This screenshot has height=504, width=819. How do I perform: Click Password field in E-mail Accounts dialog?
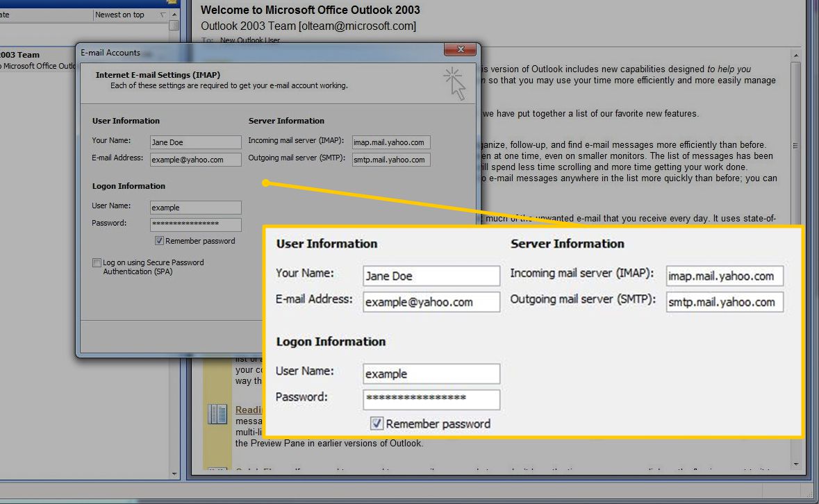click(195, 224)
